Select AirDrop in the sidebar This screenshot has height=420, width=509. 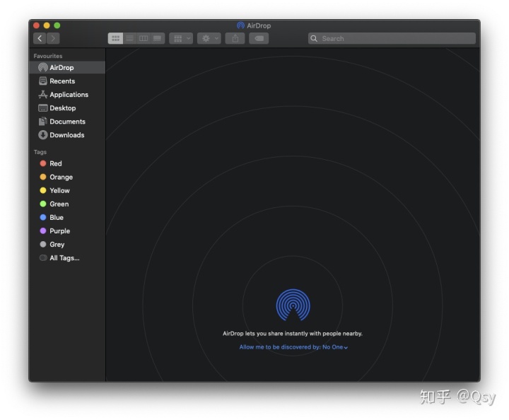click(67, 67)
